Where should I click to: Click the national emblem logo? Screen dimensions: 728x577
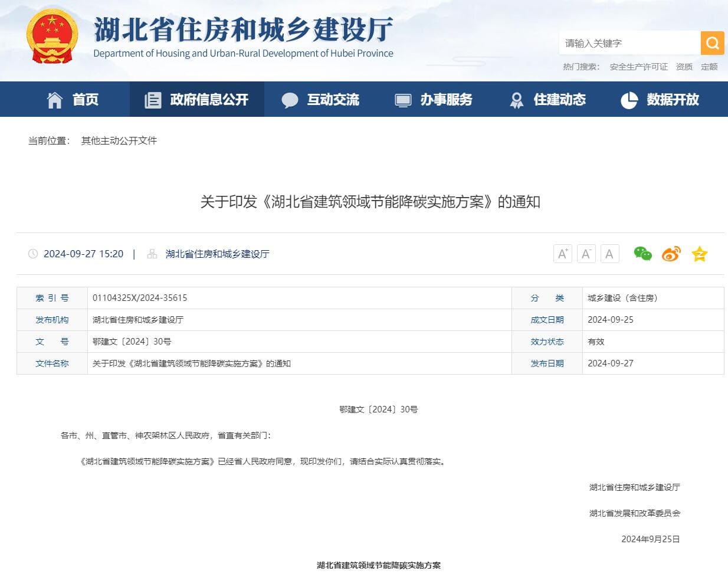52,37
